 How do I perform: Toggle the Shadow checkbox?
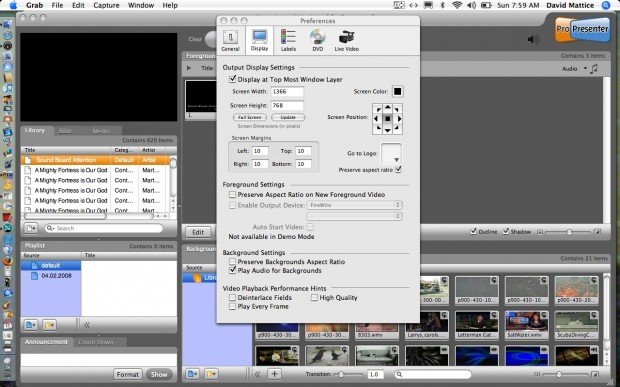pos(506,231)
